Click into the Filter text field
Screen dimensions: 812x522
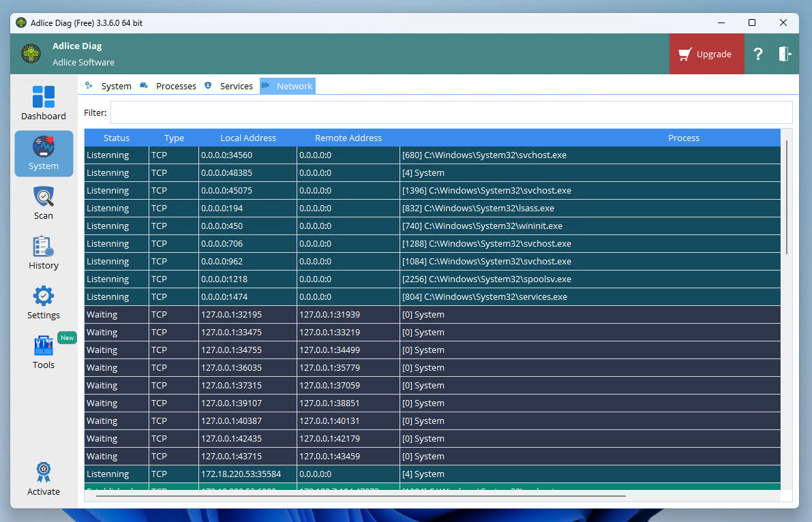(451, 112)
